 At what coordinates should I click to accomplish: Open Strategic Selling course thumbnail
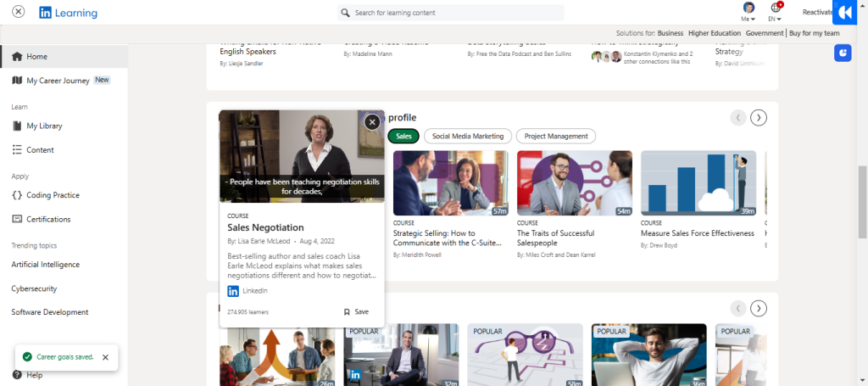pos(451,182)
